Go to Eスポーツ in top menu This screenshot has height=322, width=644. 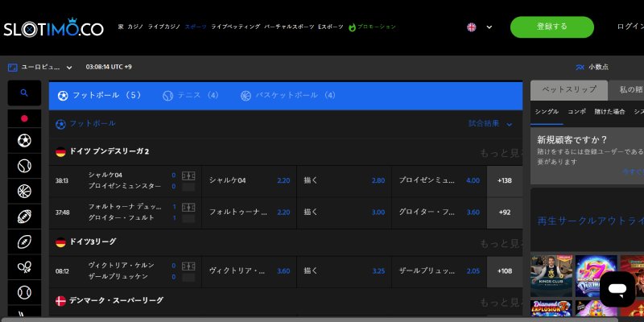[331, 27]
